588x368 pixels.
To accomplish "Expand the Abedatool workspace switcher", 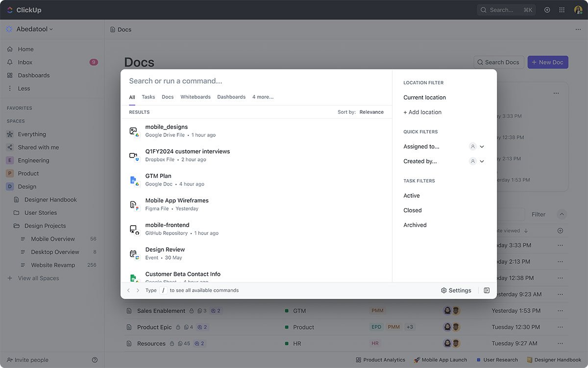I will pyautogui.click(x=33, y=28).
